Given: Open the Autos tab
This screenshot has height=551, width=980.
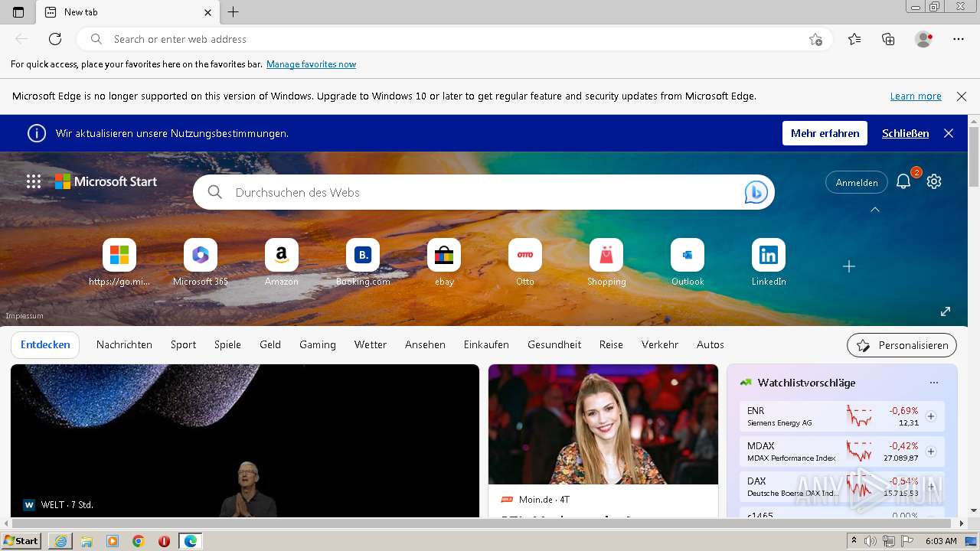Looking at the screenshot, I should pyautogui.click(x=710, y=344).
